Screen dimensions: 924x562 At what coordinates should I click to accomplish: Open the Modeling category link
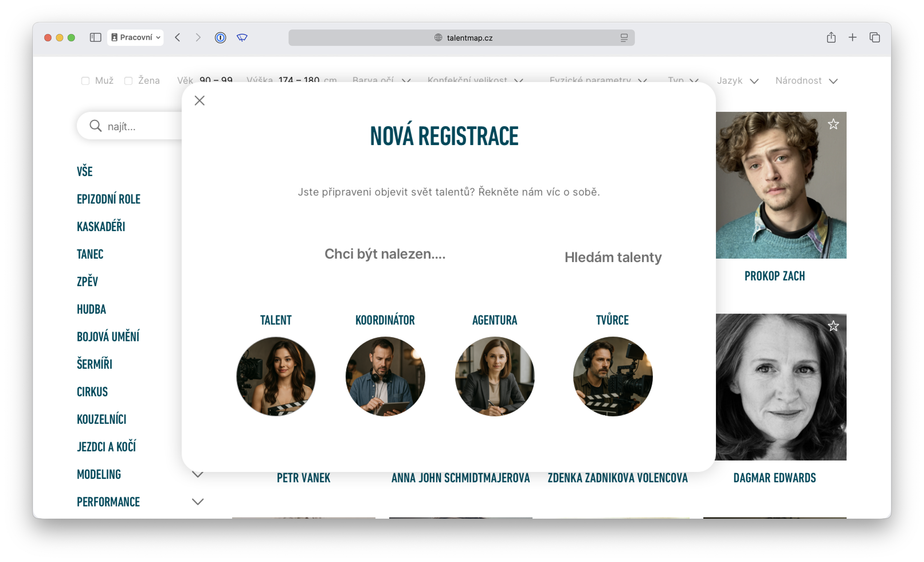(x=99, y=475)
